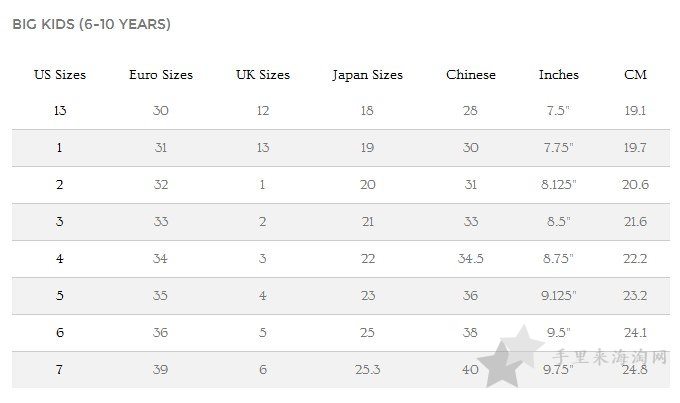Click the Japan Sizes column header

click(x=367, y=75)
